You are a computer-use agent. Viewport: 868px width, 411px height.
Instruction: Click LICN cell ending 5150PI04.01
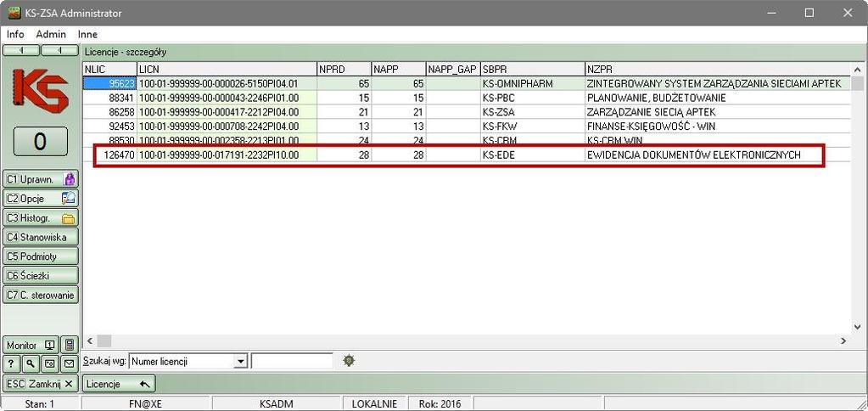(227, 83)
